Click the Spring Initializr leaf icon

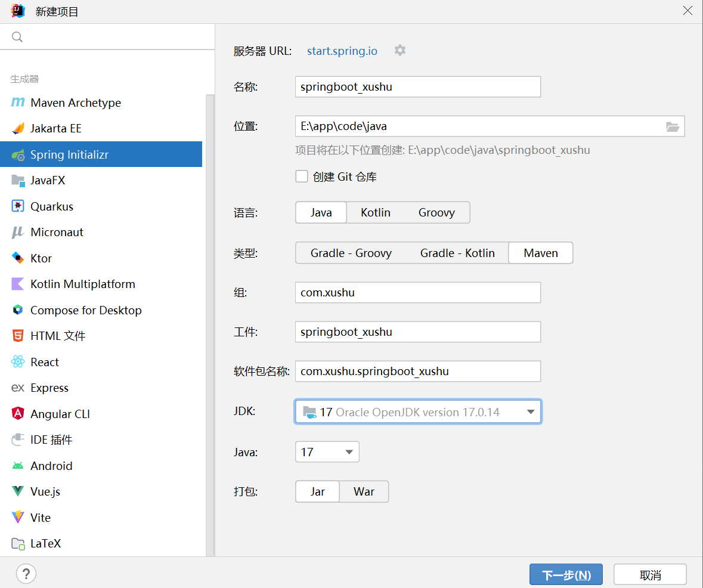point(18,154)
